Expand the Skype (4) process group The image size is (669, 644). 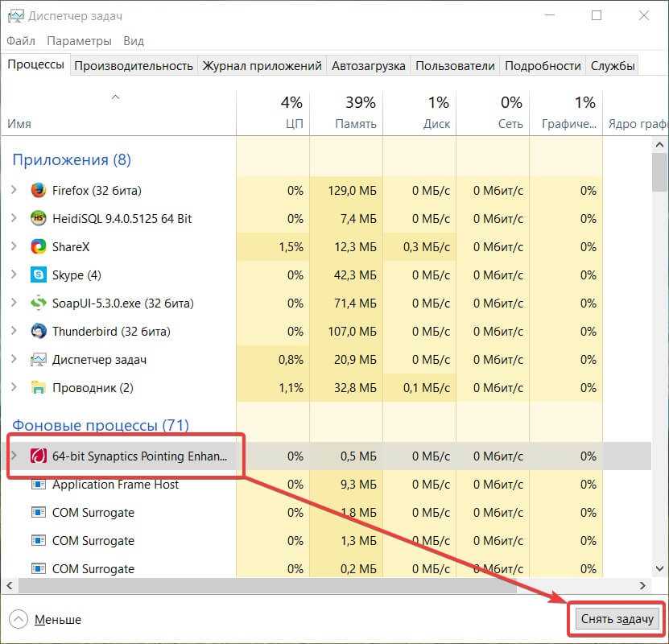pos(14,275)
